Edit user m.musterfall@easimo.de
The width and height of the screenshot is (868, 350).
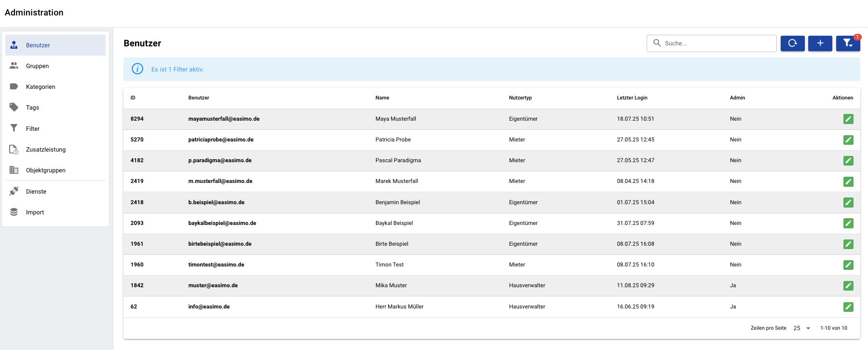848,182
